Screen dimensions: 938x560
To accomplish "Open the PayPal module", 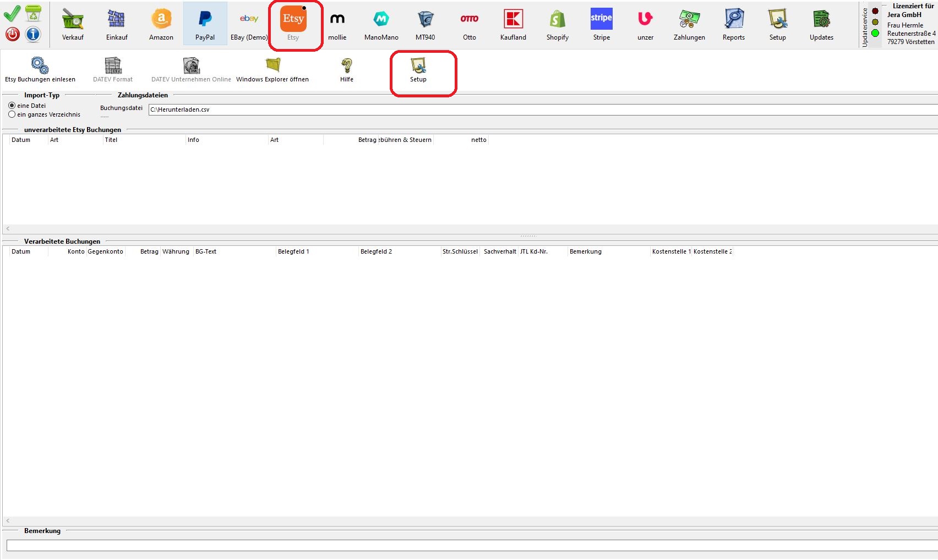I will [205, 24].
